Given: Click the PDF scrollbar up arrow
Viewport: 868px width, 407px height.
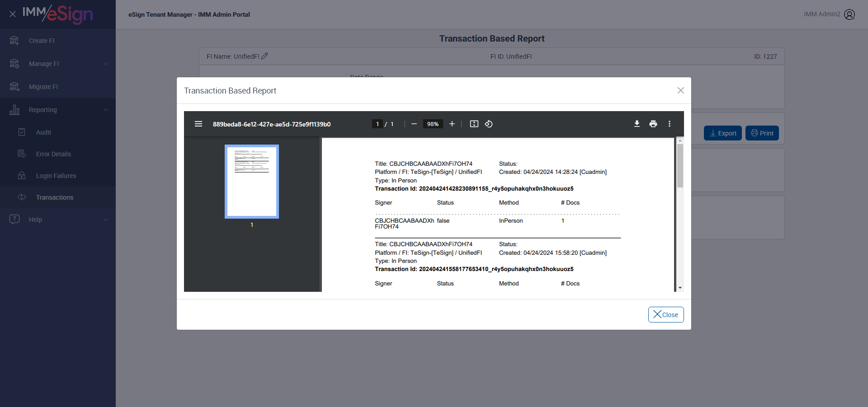Looking at the screenshot, I should (x=680, y=141).
